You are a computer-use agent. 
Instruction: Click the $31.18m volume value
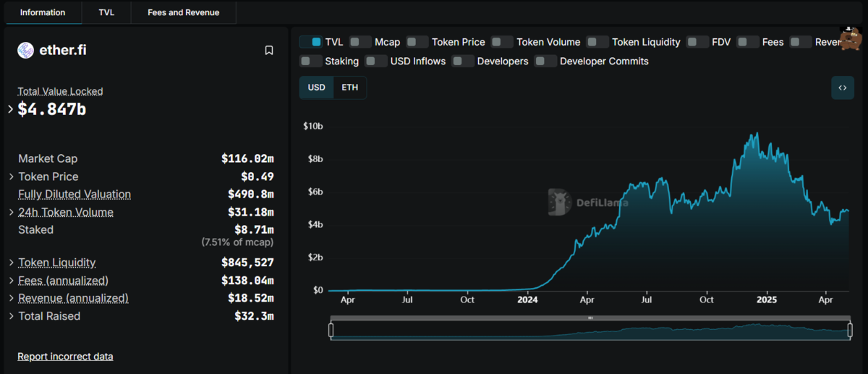[251, 212]
